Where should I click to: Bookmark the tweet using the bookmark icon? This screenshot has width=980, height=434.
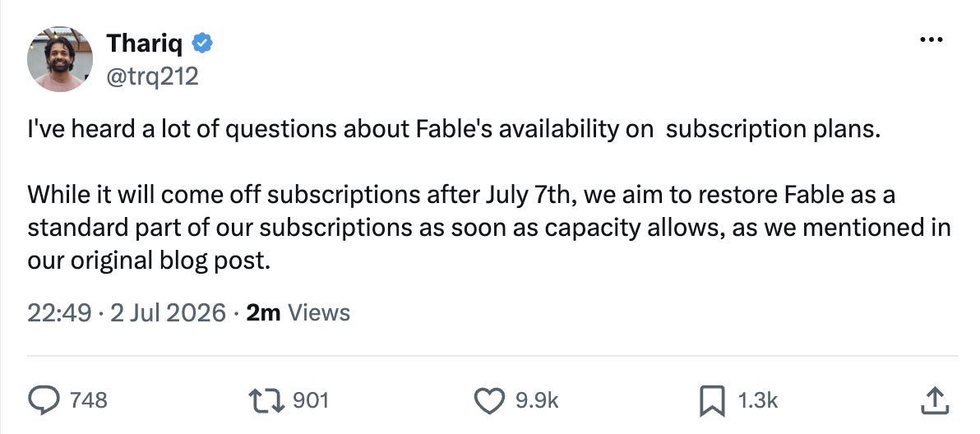point(712,401)
